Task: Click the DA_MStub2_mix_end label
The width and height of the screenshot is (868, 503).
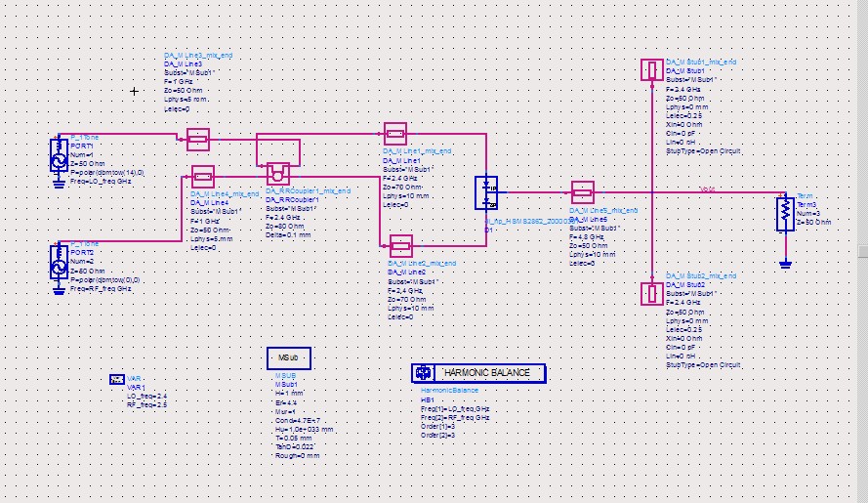Action: (701, 275)
